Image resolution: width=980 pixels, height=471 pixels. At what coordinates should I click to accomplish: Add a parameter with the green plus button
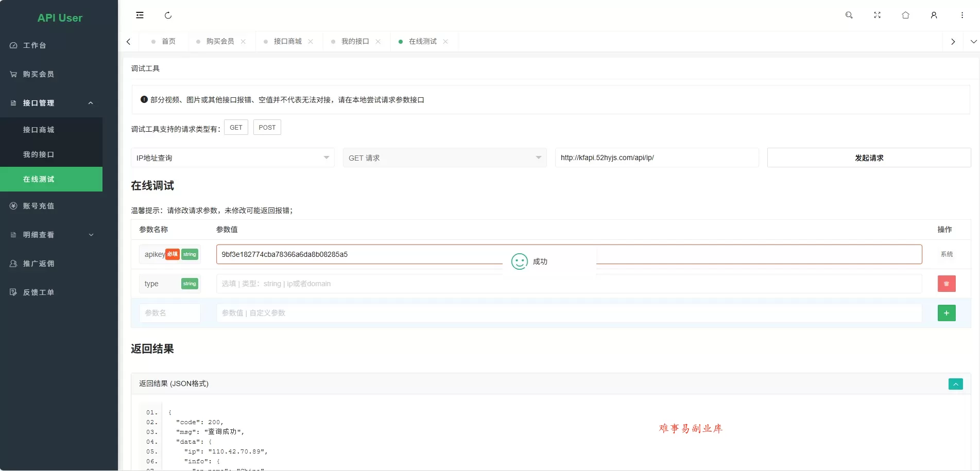[x=947, y=313]
